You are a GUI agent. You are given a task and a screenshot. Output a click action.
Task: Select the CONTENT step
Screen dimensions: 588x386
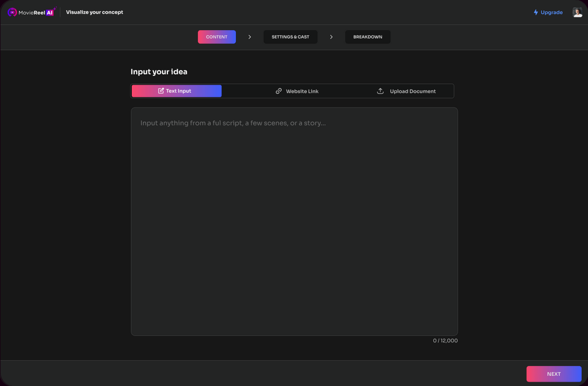click(217, 37)
